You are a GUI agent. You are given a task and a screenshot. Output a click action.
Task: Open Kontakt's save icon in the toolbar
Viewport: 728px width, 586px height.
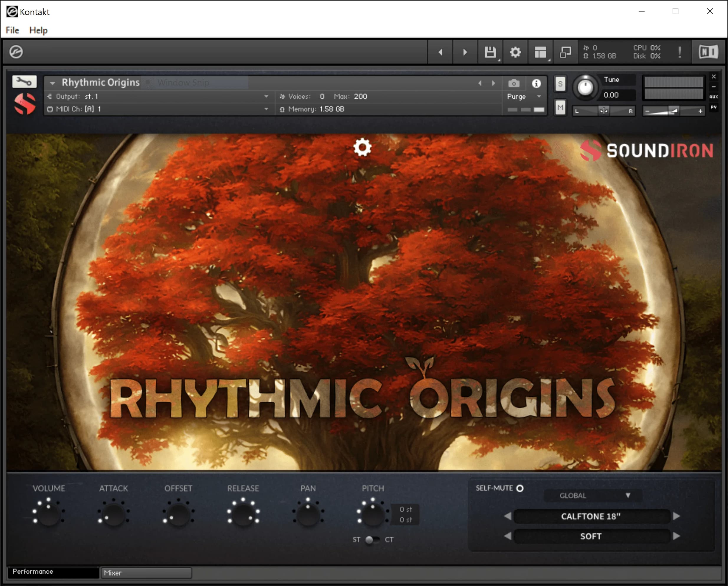coord(490,52)
